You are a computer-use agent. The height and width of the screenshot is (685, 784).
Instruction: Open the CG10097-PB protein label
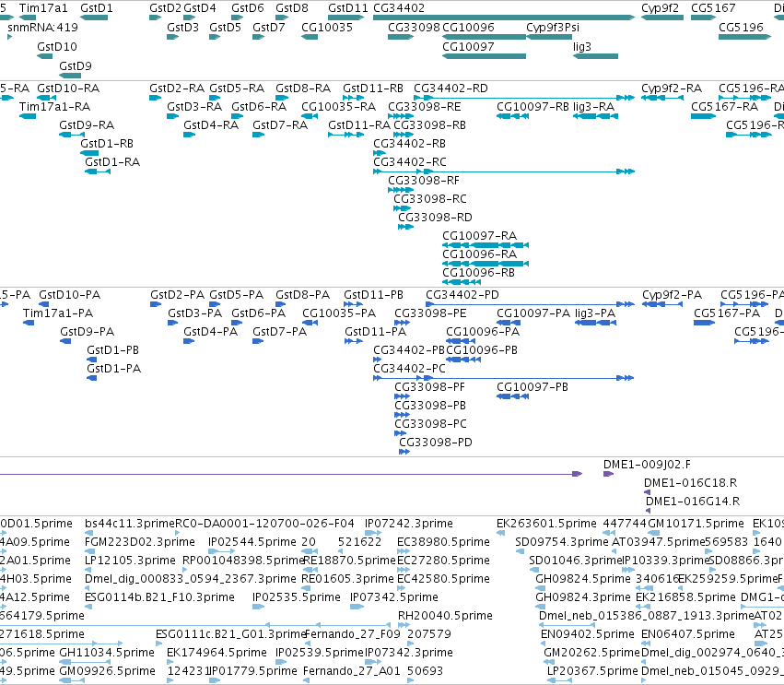(x=532, y=387)
